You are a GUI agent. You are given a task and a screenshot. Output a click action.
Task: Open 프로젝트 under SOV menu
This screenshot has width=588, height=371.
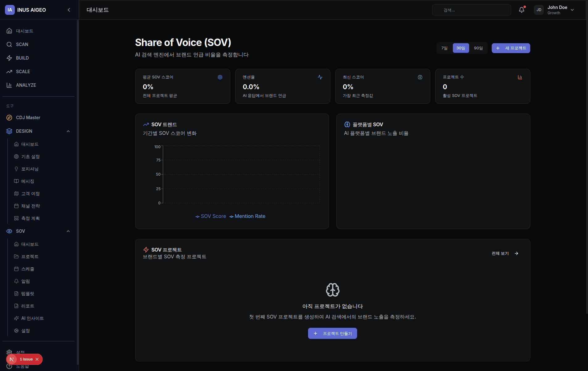point(30,256)
